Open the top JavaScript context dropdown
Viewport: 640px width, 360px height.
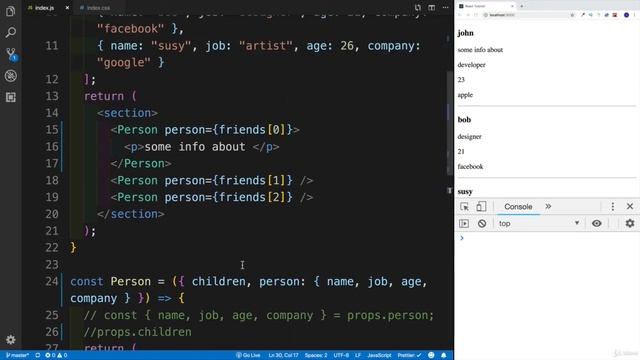click(539, 224)
